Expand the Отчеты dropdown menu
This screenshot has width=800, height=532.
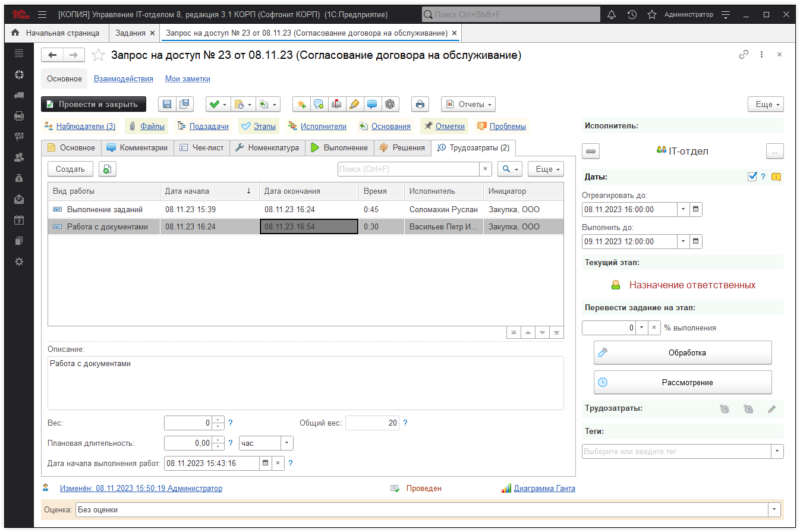click(x=468, y=104)
